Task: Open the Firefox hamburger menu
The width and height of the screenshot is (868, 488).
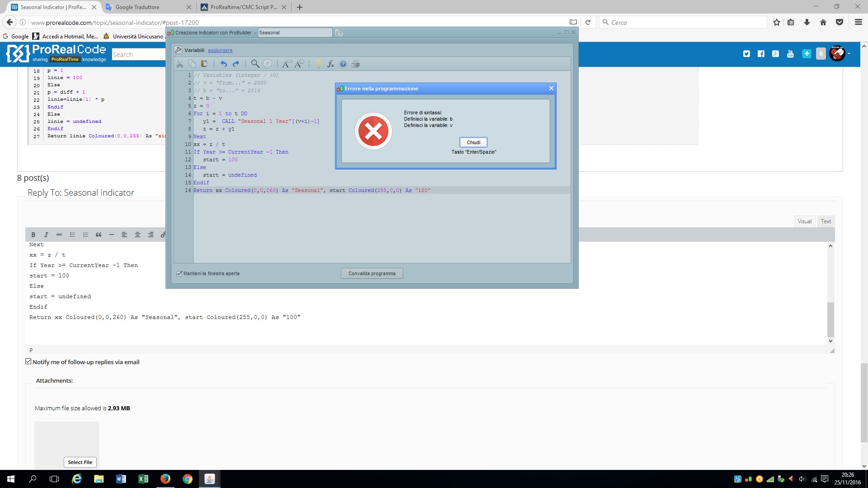Action: point(858,22)
